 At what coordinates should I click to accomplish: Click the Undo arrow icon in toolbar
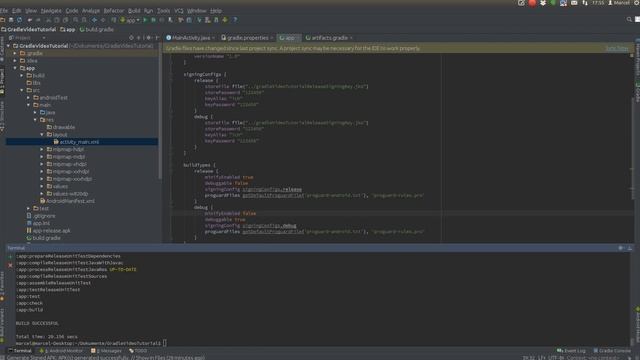click(x=30, y=20)
